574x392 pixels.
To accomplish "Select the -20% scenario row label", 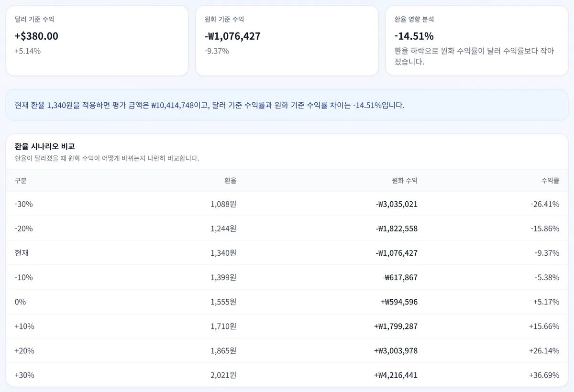I will pyautogui.click(x=24, y=229).
